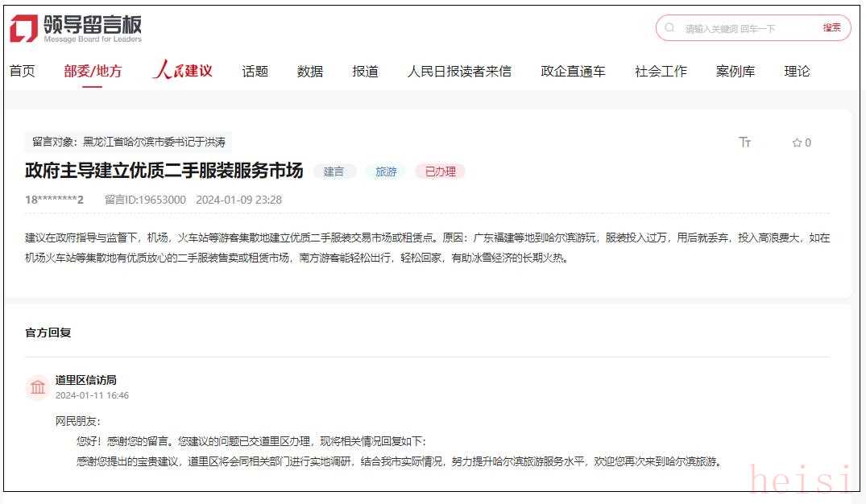Click the post date 2024-01-09 23:28
The image size is (866, 504).
[238, 200]
